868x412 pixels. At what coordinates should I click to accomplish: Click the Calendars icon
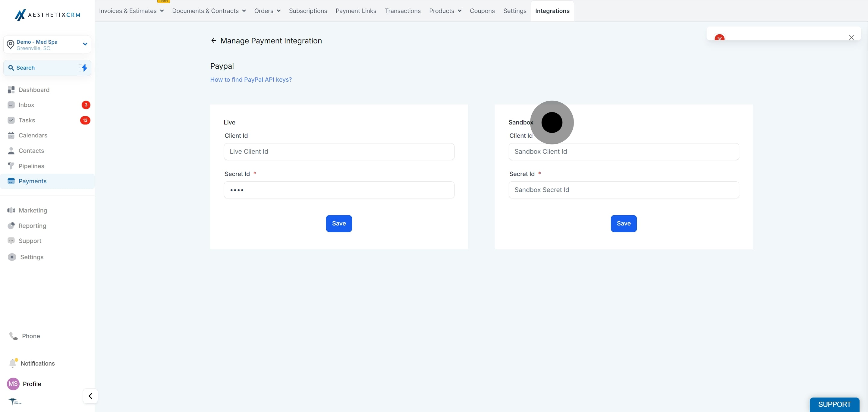[x=11, y=135]
